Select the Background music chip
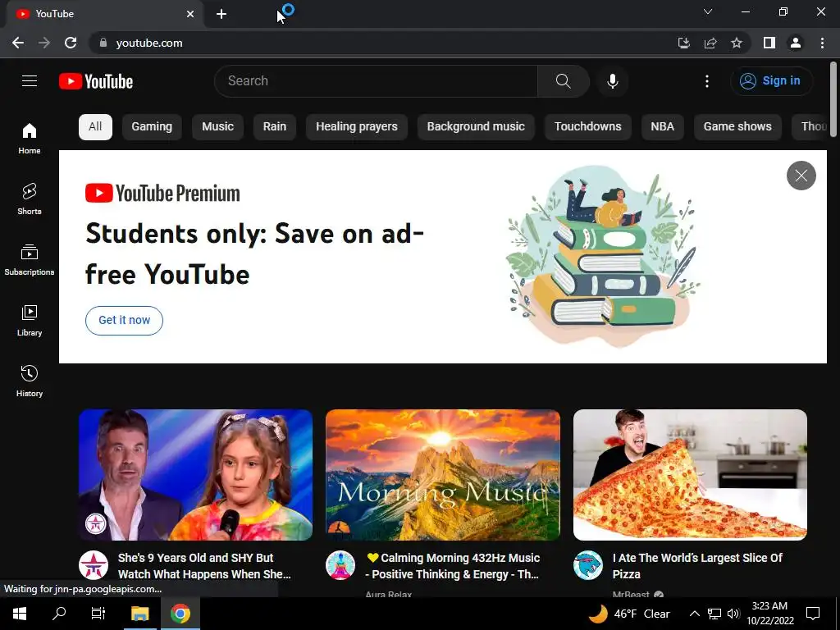Image resolution: width=840 pixels, height=630 pixels. [476, 127]
